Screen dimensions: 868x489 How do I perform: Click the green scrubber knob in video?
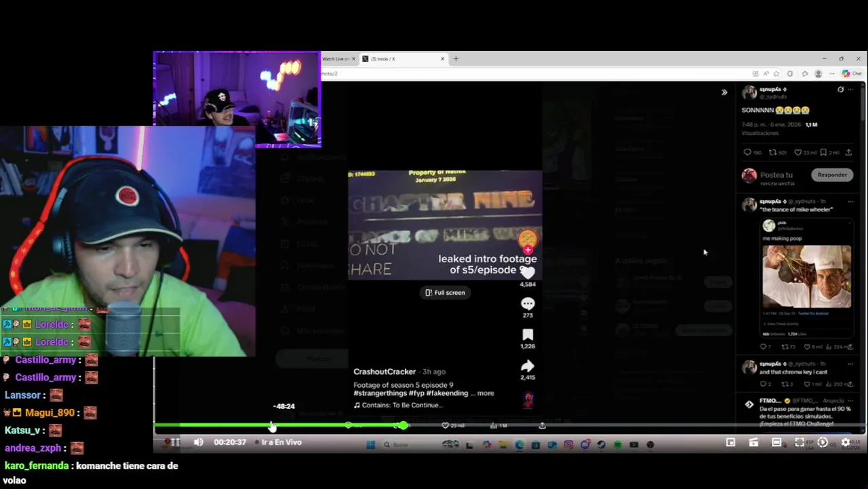[403, 425]
